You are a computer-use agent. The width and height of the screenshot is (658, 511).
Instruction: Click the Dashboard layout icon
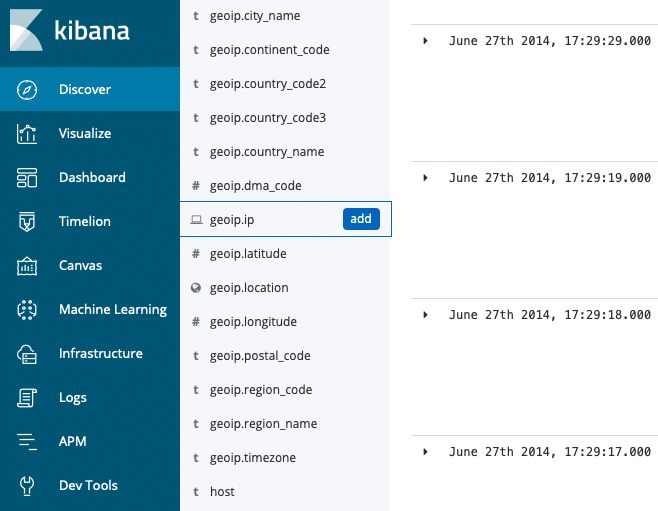coord(28,178)
